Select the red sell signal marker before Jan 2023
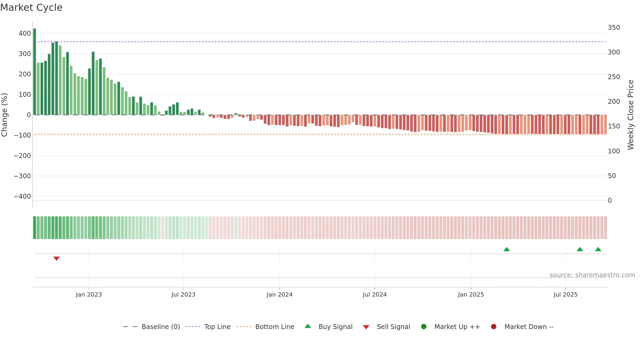This screenshot has width=644, height=362. coord(56,258)
